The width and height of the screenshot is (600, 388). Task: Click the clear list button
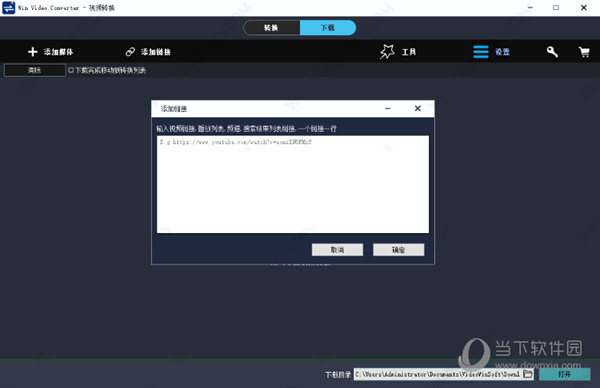pyautogui.click(x=34, y=70)
